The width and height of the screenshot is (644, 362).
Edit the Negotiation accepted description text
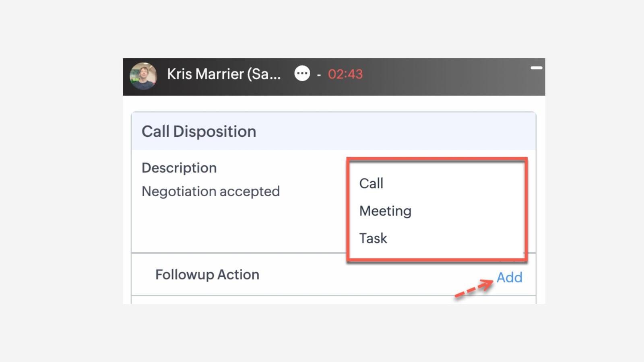211,191
